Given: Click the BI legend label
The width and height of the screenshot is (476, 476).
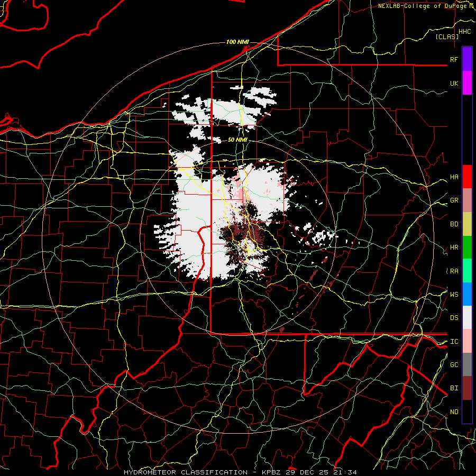Looking at the screenshot, I should [x=454, y=388].
